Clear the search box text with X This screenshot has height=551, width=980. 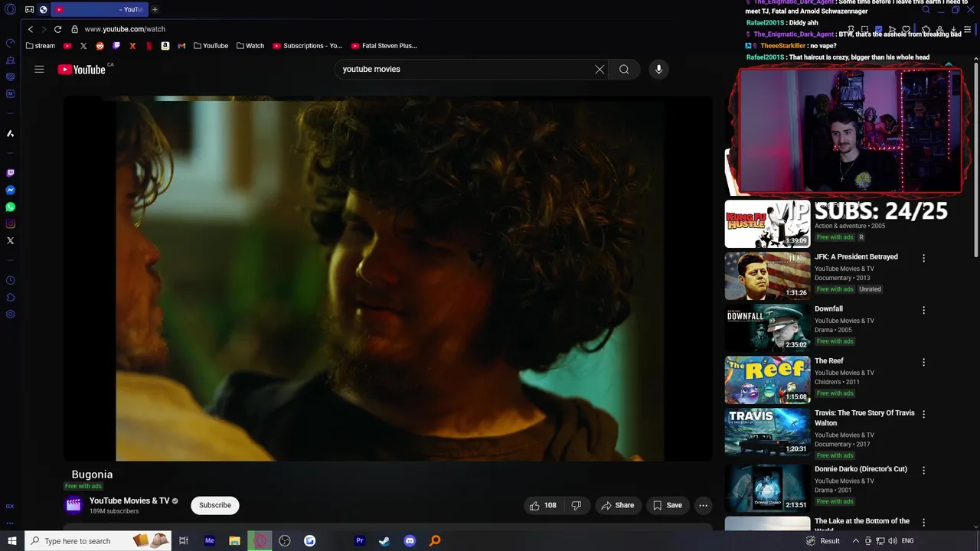tap(599, 69)
